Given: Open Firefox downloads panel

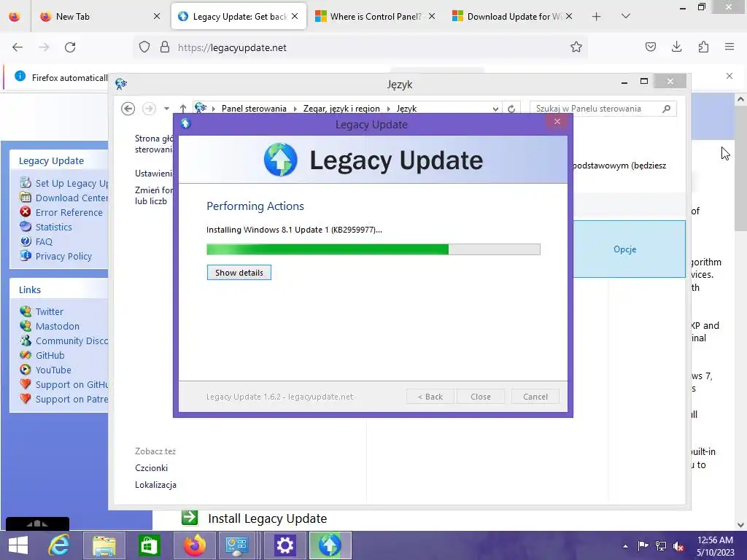Looking at the screenshot, I should (x=676, y=47).
